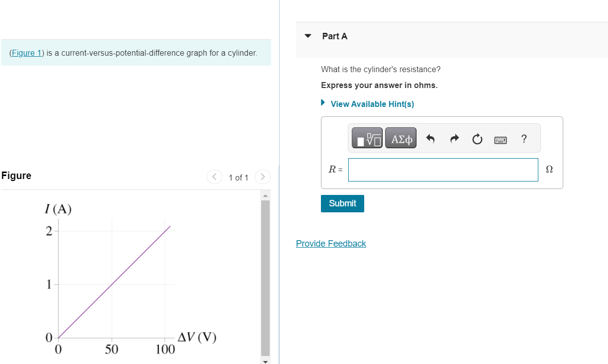This screenshot has width=608, height=364.
Task: Collapse Part A using its header triangle
Action: [307, 36]
